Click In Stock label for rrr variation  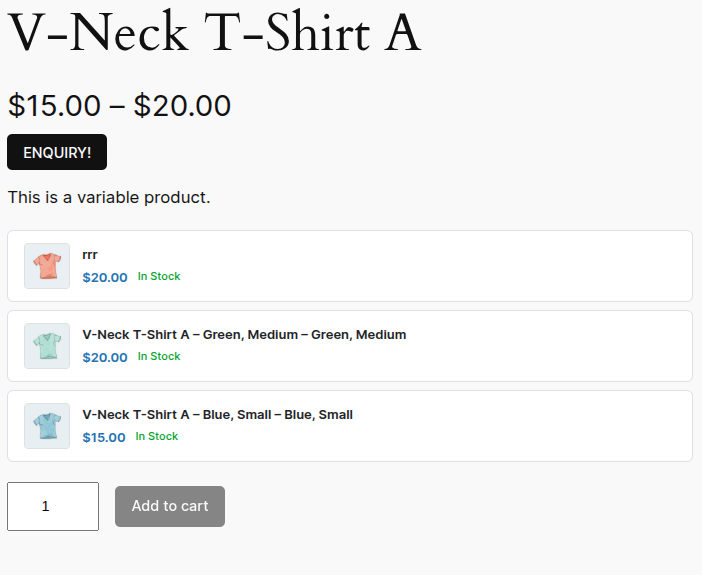159,277
